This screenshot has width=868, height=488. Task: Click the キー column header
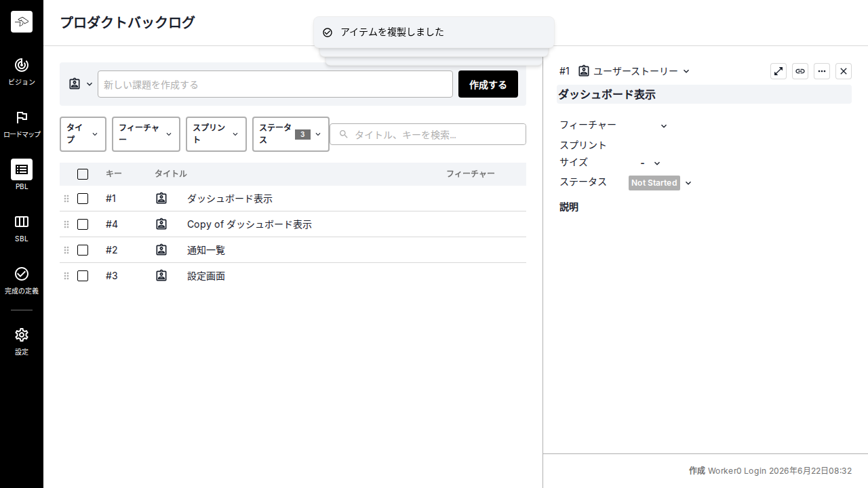point(114,174)
